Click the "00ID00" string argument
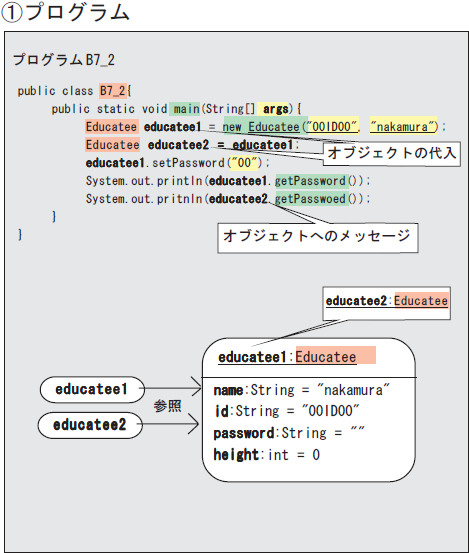The image size is (469, 553). 333,127
